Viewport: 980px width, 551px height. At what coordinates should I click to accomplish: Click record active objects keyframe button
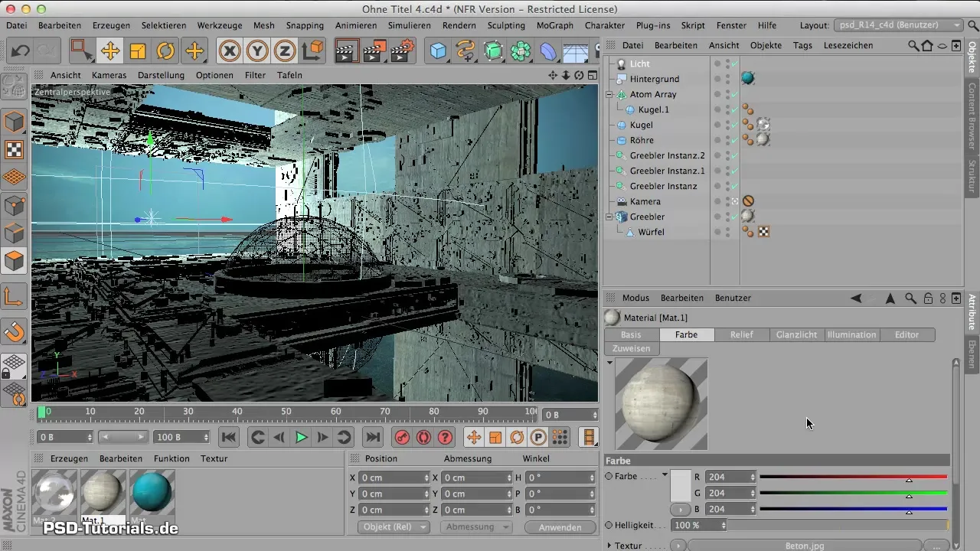click(x=401, y=437)
